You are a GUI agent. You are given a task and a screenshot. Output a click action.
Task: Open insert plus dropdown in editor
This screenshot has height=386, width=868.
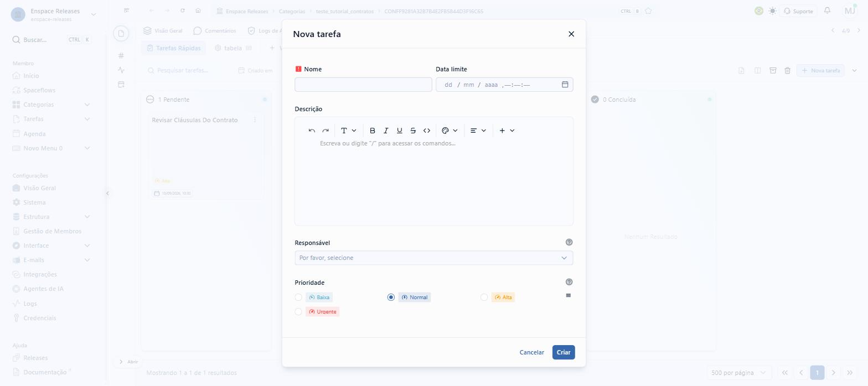coord(507,131)
